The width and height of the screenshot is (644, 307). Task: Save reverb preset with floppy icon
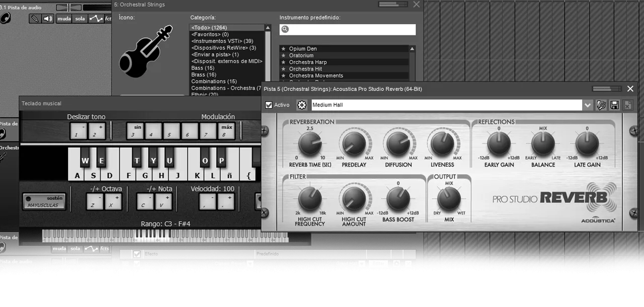[x=614, y=105]
